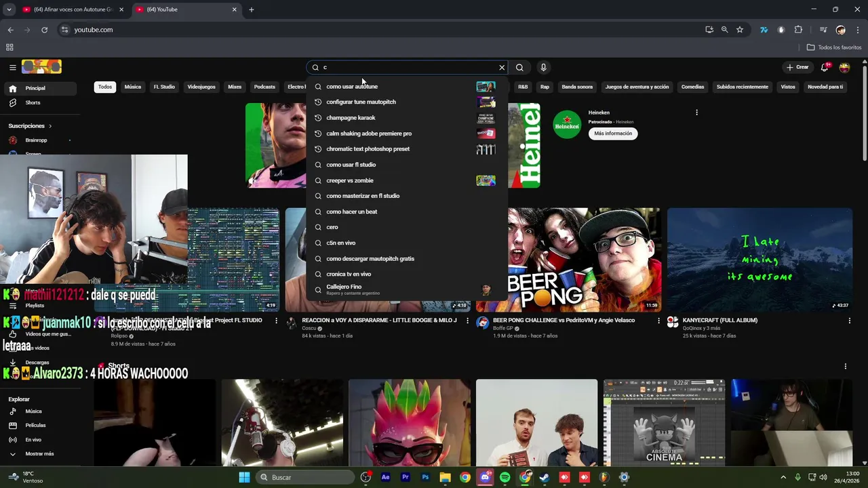The height and width of the screenshot is (488, 868).
Task: Go back in the browser
Action: [x=10, y=30]
